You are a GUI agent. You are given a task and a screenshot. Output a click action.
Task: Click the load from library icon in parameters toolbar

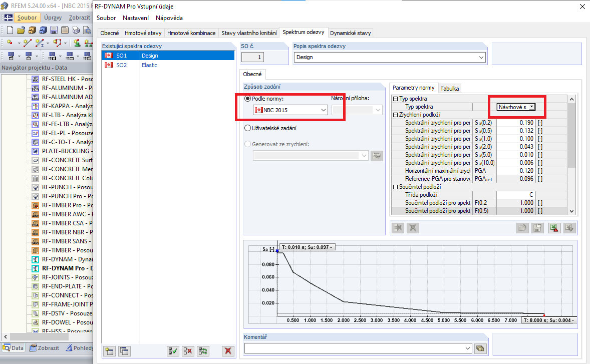(x=522, y=228)
